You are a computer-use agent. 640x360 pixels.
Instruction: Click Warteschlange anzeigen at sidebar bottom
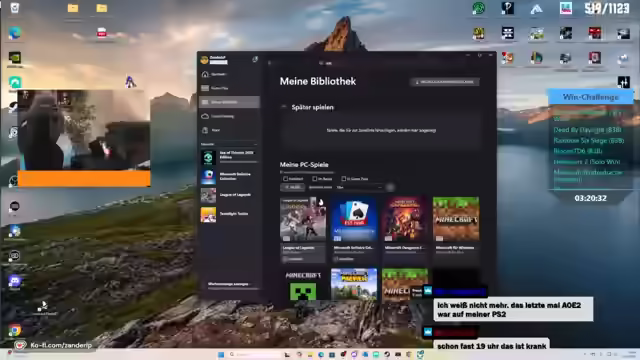point(229,284)
